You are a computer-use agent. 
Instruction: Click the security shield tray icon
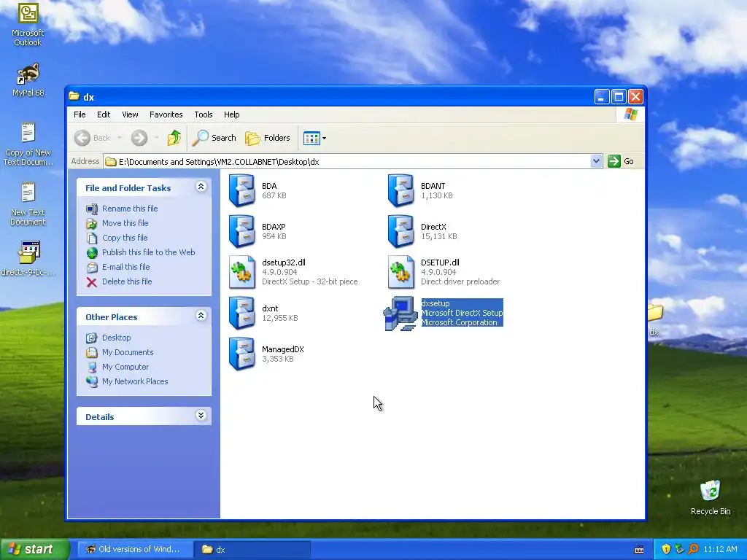pos(666,549)
